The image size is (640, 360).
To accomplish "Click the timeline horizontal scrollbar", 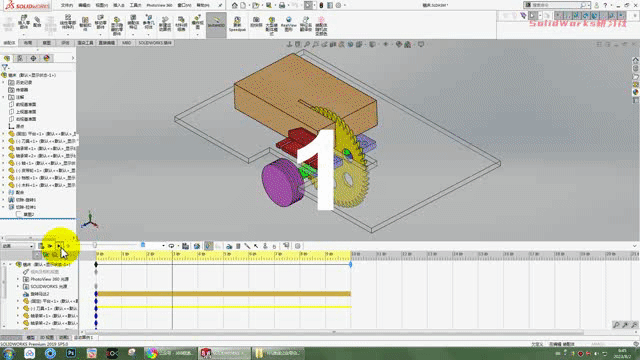I will point(334,332).
